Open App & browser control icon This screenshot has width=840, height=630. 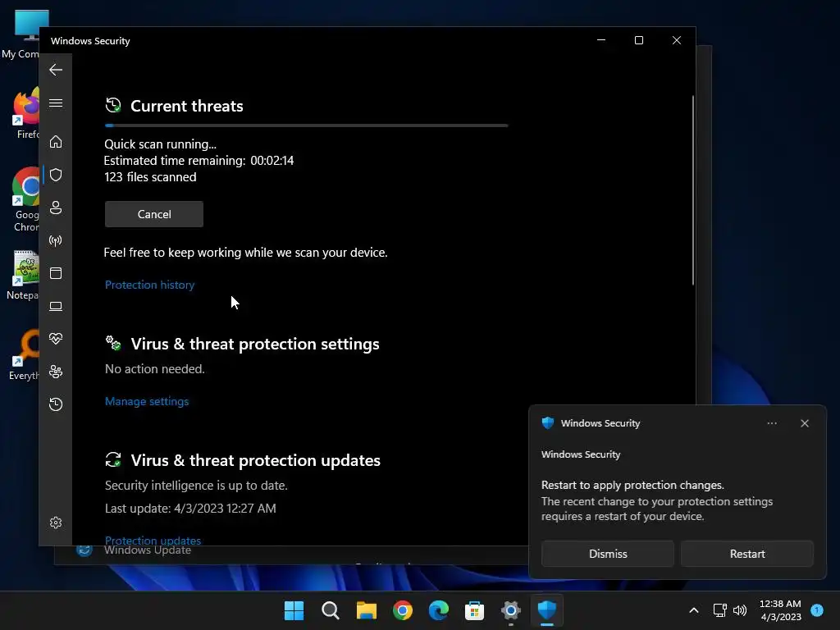point(56,273)
